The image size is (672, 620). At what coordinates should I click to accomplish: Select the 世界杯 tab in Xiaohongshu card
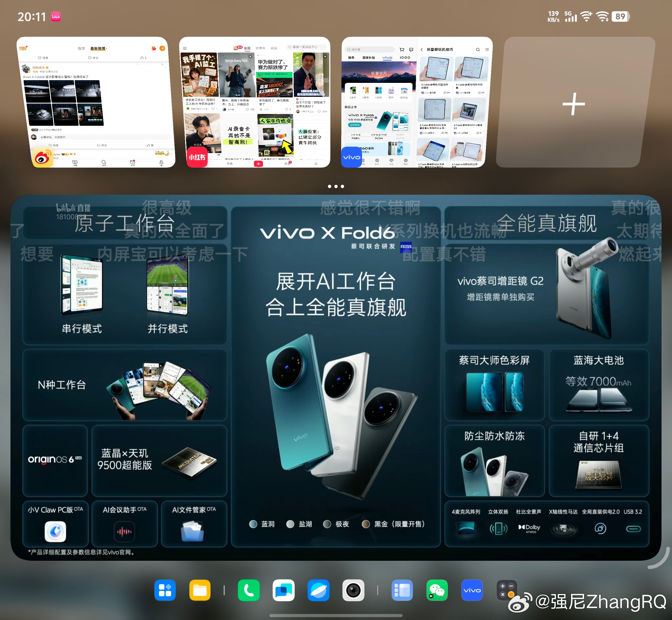[261, 48]
